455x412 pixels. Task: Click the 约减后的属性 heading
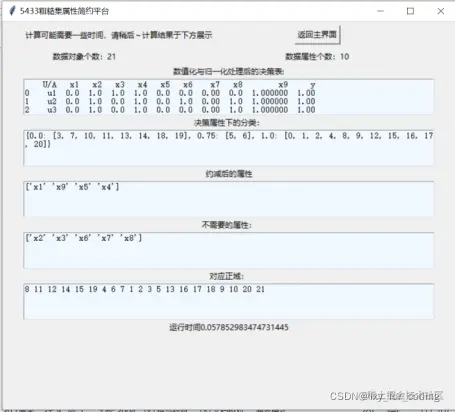229,174
